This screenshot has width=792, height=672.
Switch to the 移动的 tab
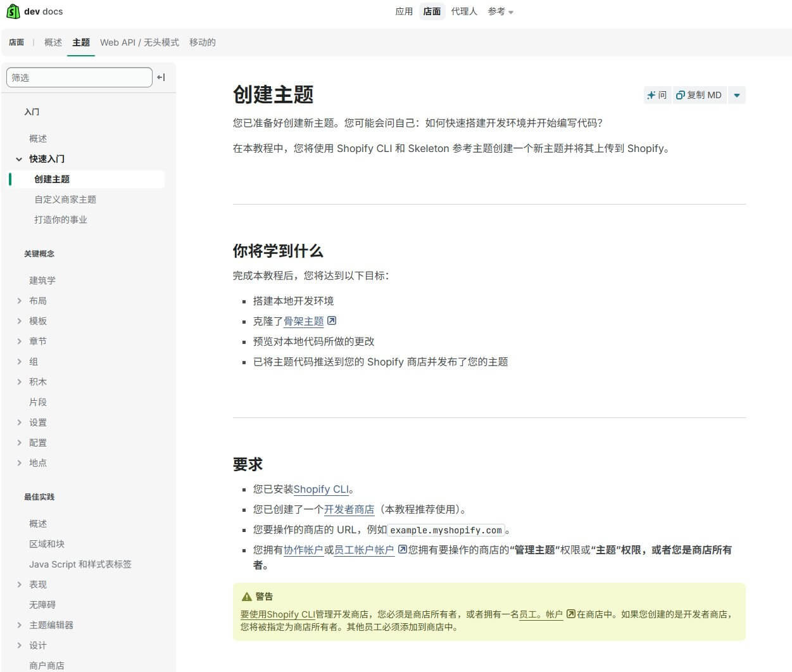203,42
